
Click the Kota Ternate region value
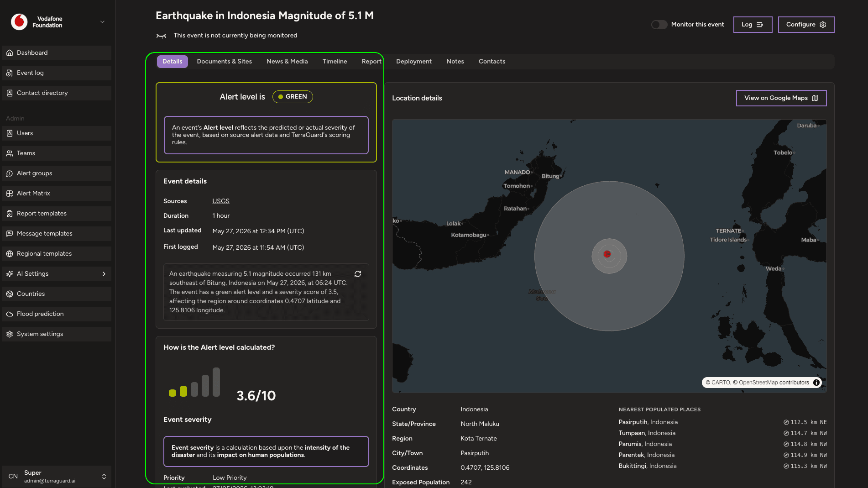pos(479,439)
